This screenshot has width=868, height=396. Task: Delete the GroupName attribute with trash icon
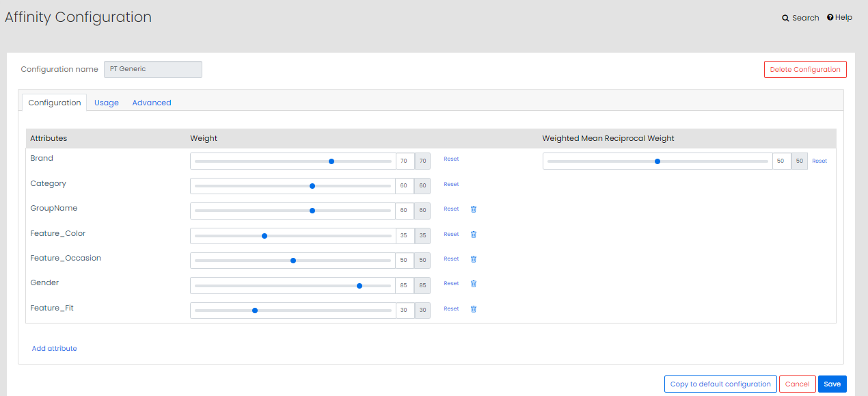(474, 209)
